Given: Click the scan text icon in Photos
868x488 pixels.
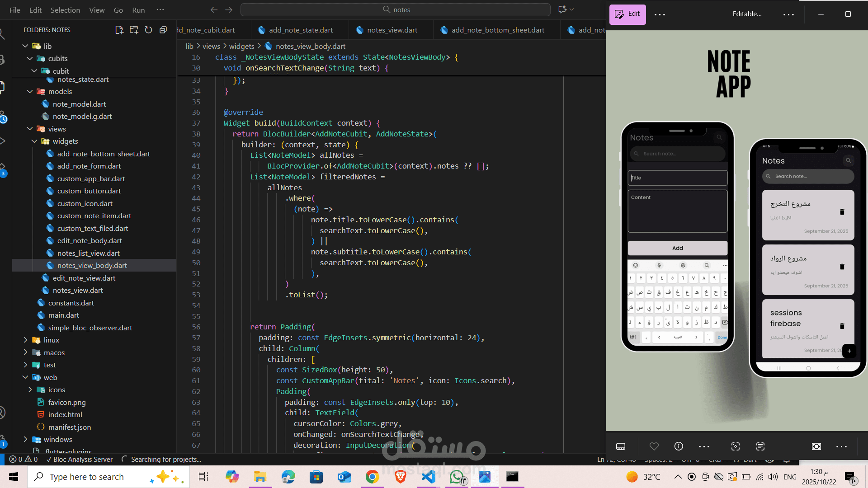Looking at the screenshot, I should click(760, 446).
